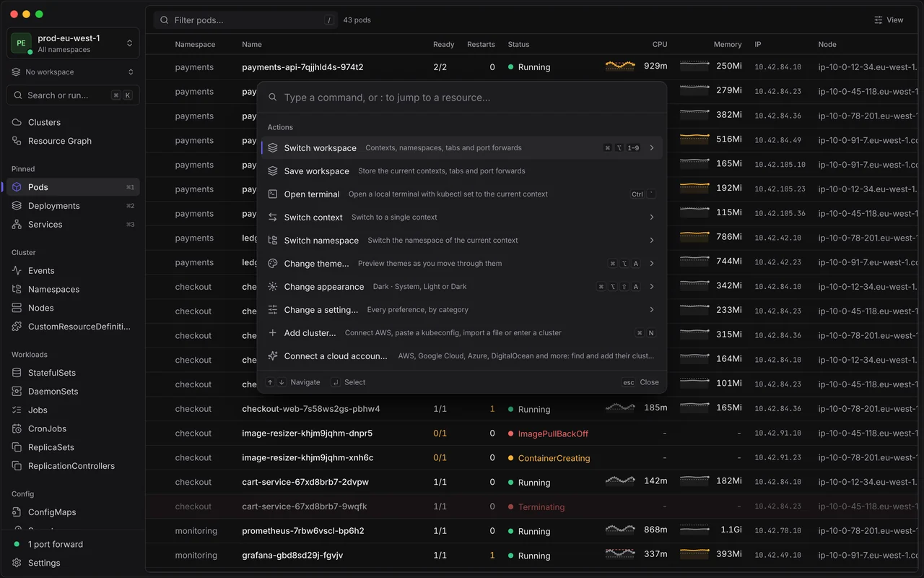Click the Services icon in sidebar
The height and width of the screenshot is (578, 924).
(17, 225)
